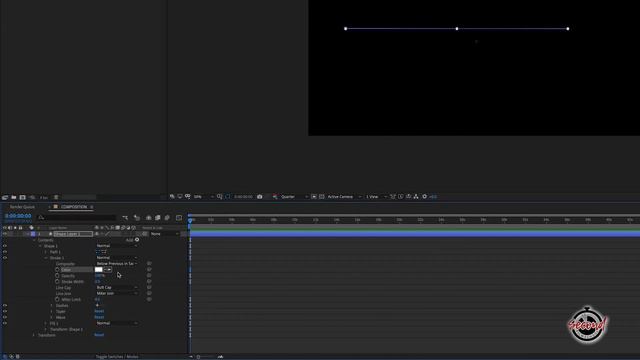Toggle stopwatch for stroke Color property
Screen dimensions: 640x360
coord(57,270)
